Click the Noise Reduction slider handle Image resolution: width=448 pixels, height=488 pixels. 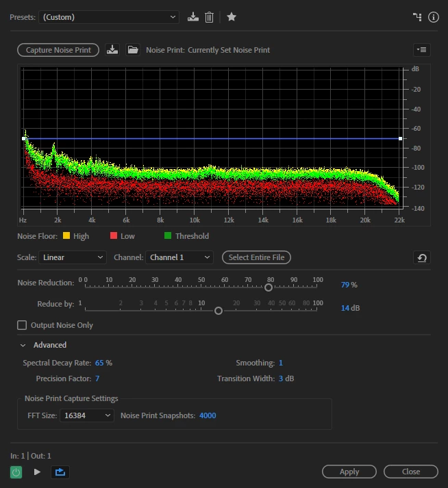coord(269,287)
